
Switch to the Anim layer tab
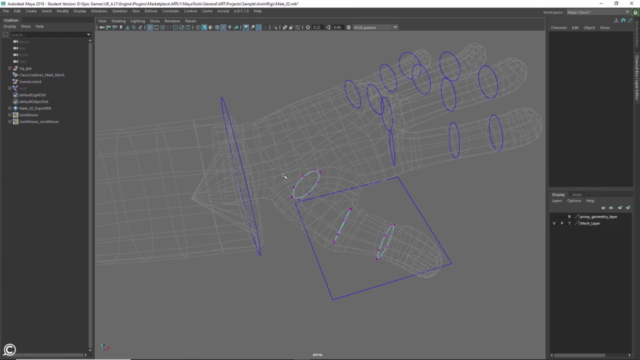[577, 195]
